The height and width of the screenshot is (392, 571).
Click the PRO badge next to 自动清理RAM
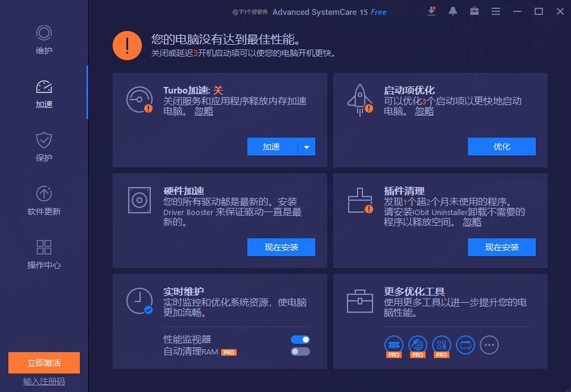pos(229,352)
